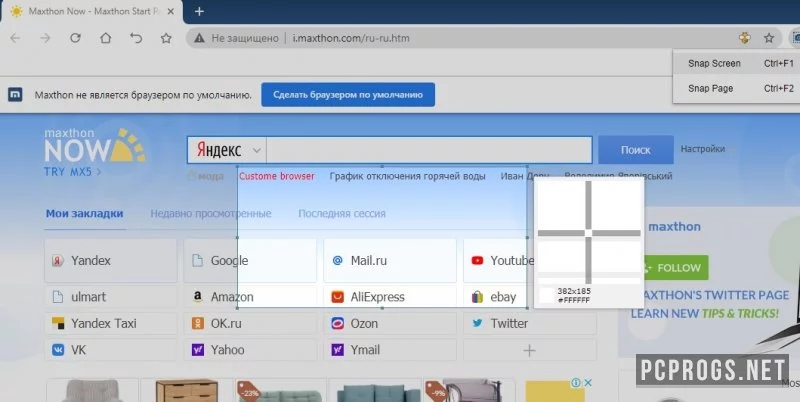Viewport: 800px width, 402px height.
Task: Click the Custome browser trending link
Action: pos(277,176)
